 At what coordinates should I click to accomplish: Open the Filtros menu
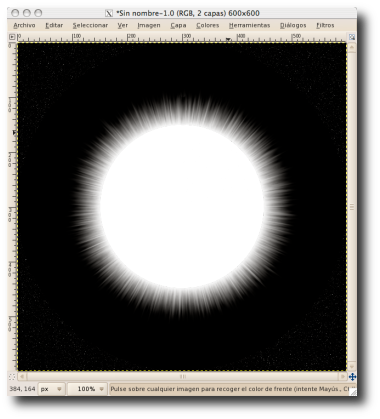pos(325,25)
